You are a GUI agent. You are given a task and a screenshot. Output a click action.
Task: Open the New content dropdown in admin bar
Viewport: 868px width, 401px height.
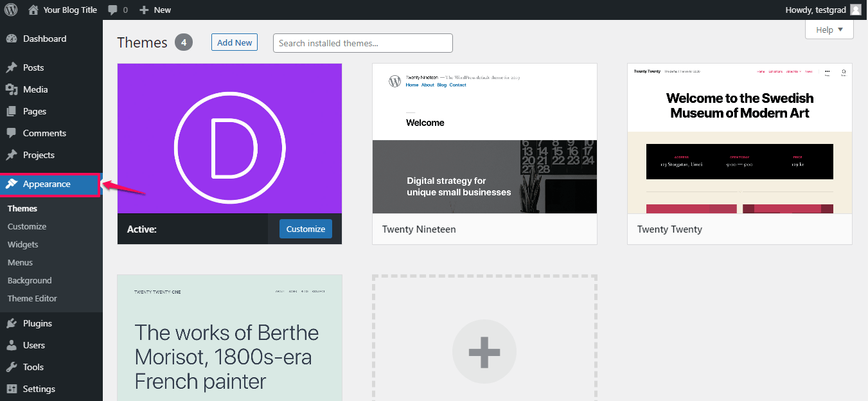point(154,10)
